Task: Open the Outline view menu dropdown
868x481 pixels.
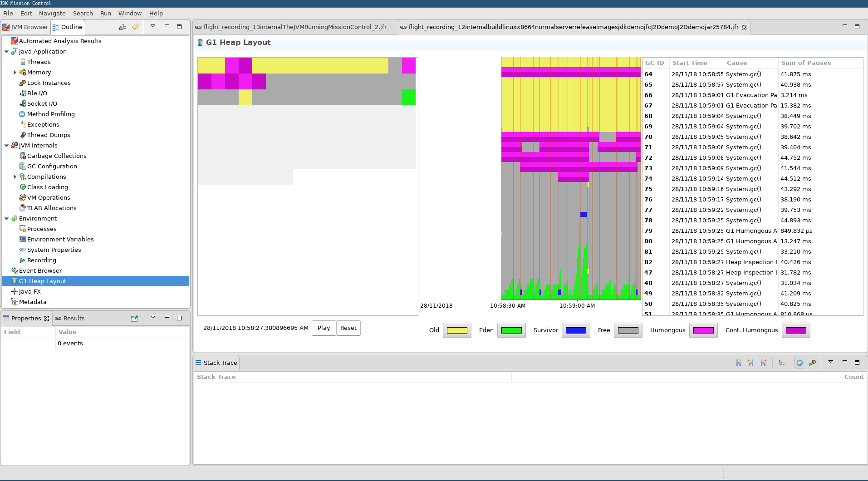Action: (153, 26)
